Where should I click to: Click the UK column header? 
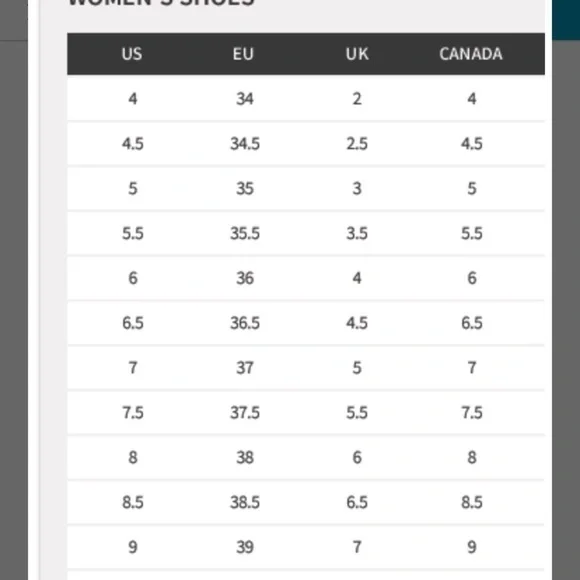[357, 54]
